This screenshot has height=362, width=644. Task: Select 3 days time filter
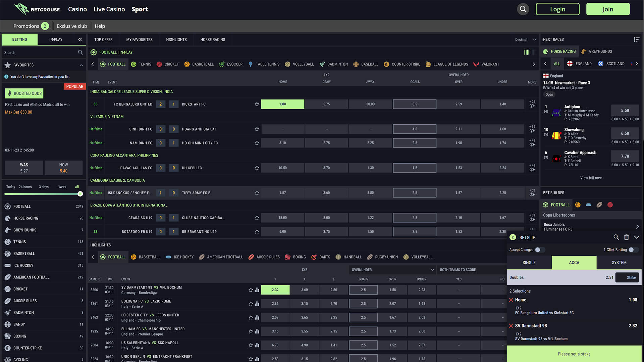pyautogui.click(x=44, y=187)
